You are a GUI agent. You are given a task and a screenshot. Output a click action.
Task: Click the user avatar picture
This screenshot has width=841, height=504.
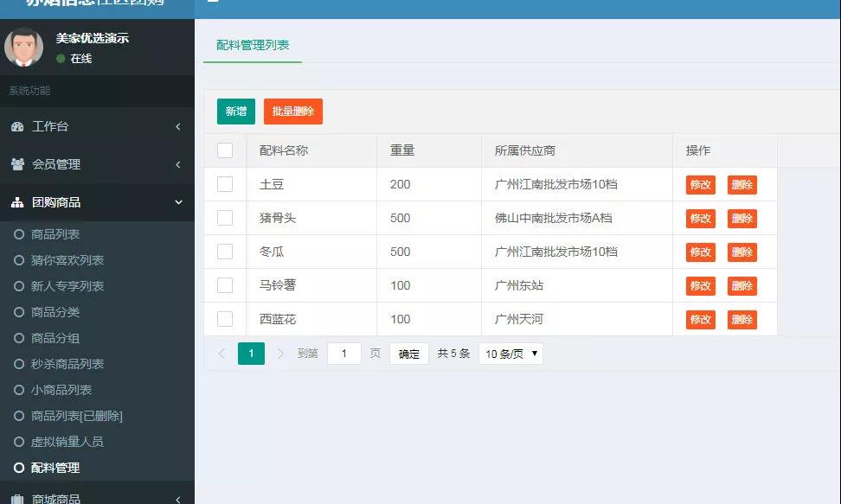(23, 48)
